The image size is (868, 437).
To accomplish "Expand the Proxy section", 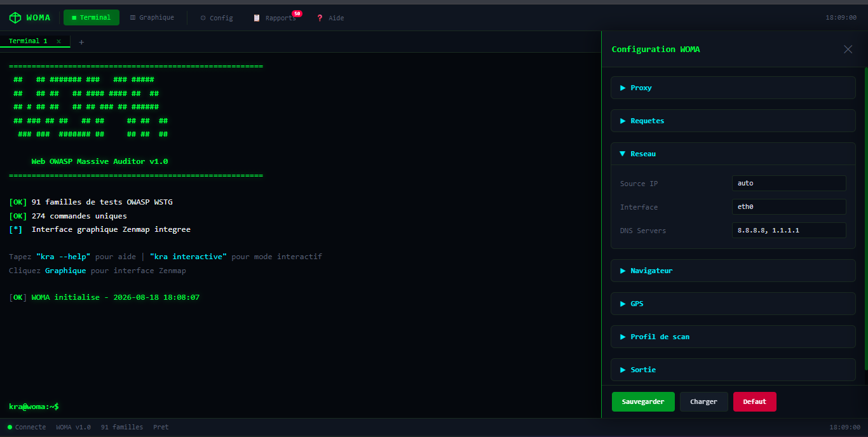I will (733, 88).
